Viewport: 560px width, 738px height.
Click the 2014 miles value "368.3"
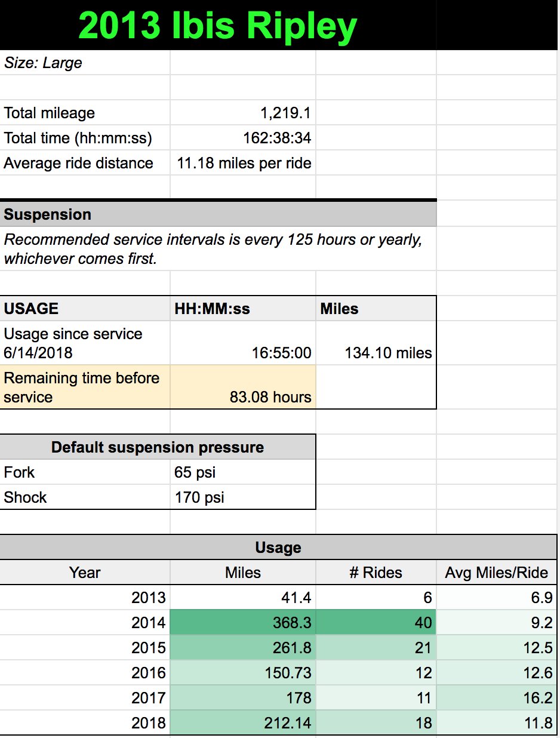pos(243,623)
